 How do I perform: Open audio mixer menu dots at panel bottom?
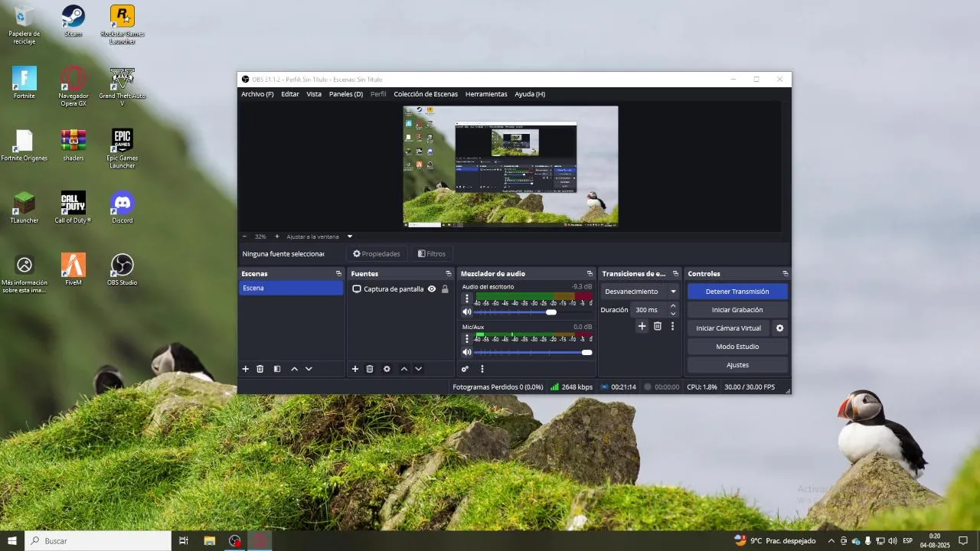(482, 369)
